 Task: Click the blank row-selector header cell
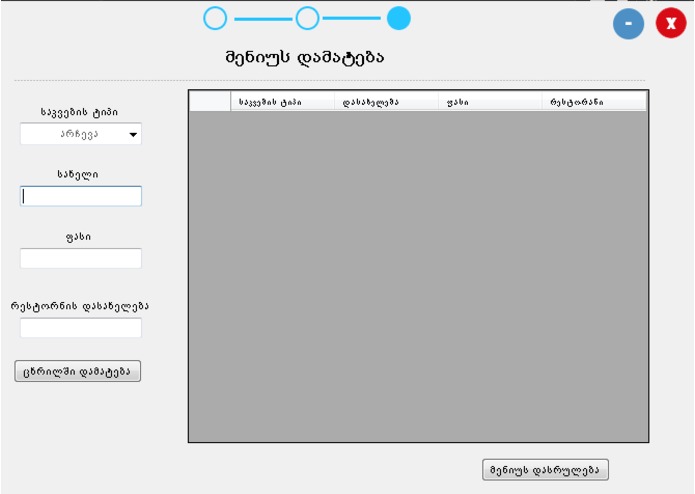pos(210,102)
